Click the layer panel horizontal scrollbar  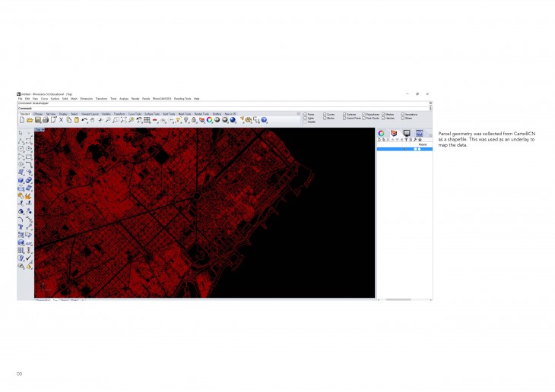tap(399, 299)
